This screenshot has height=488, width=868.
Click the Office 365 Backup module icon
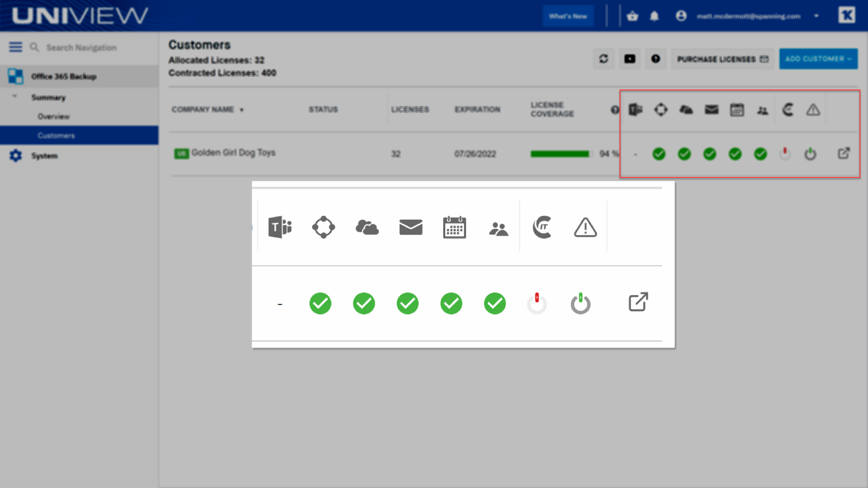pyautogui.click(x=15, y=77)
